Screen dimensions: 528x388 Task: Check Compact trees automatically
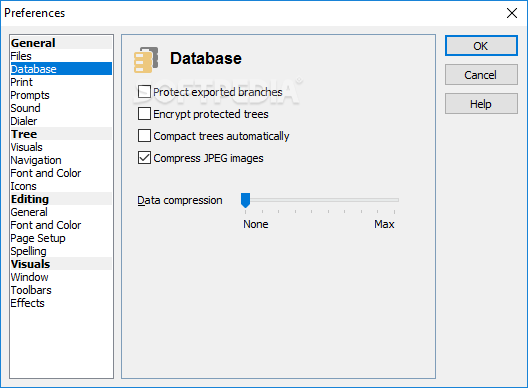click(x=144, y=136)
